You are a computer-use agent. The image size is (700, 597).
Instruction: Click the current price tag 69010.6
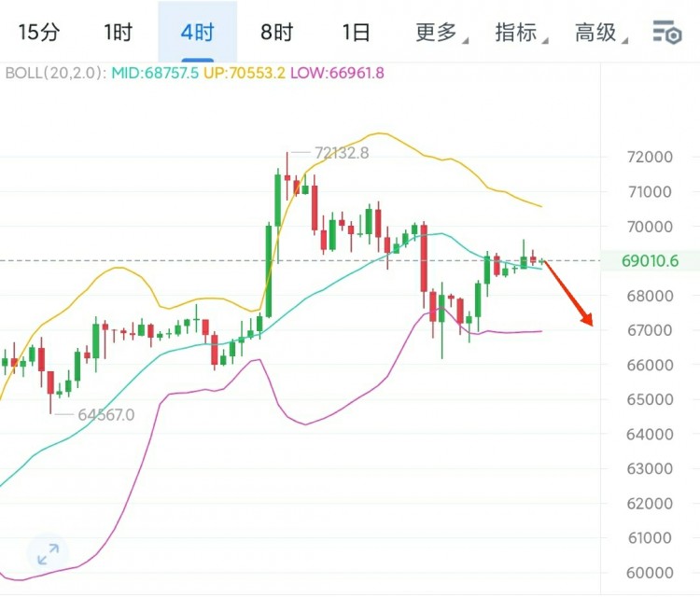coord(650,260)
